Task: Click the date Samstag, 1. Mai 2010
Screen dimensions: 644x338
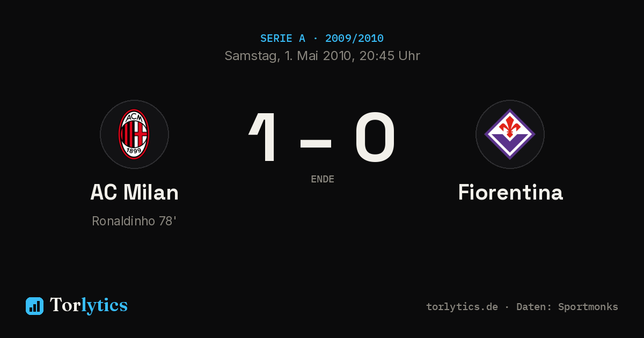Action: (289, 56)
